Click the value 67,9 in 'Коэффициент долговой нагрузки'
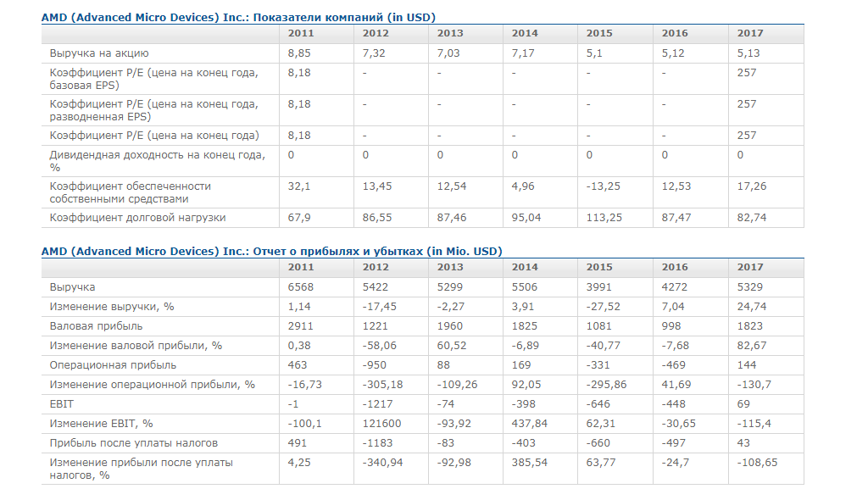 [299, 218]
